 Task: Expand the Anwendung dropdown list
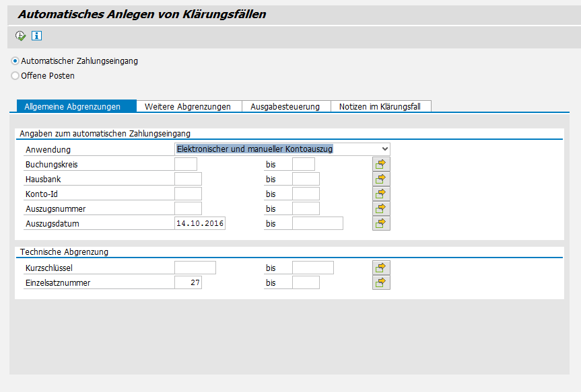click(x=384, y=149)
